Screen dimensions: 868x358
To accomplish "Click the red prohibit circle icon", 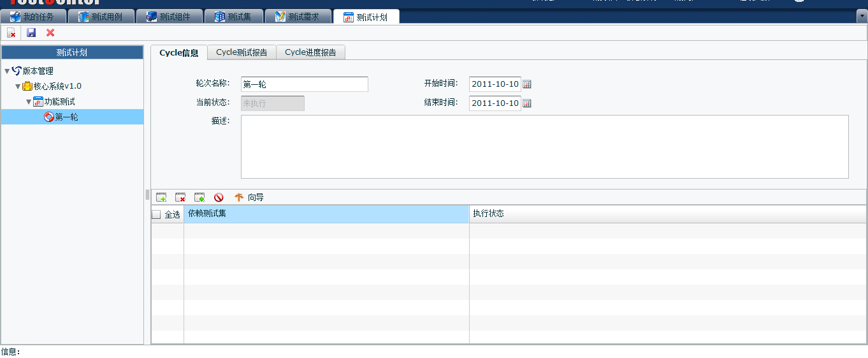I will pos(219,198).
